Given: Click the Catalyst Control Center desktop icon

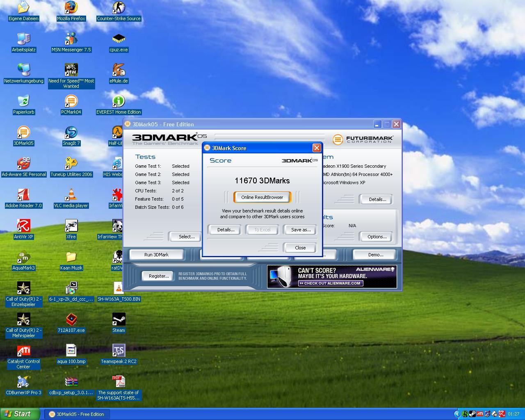Looking at the screenshot, I should [23, 350].
